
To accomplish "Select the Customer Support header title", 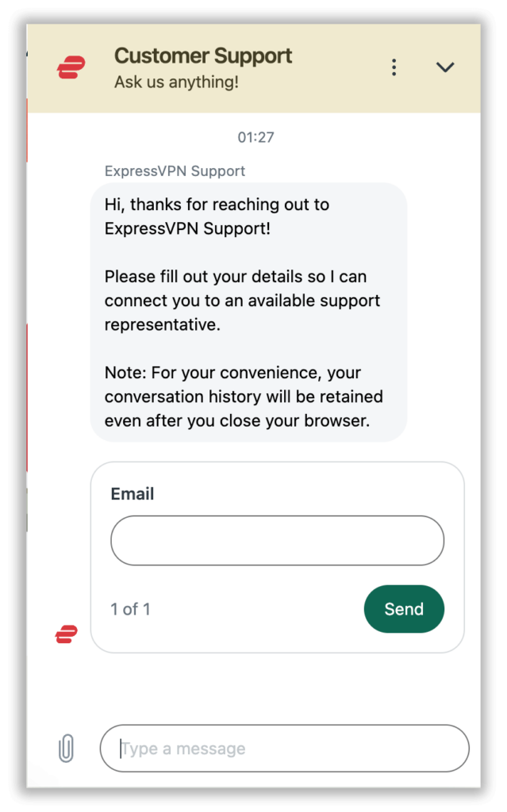I will pyautogui.click(x=203, y=56).
